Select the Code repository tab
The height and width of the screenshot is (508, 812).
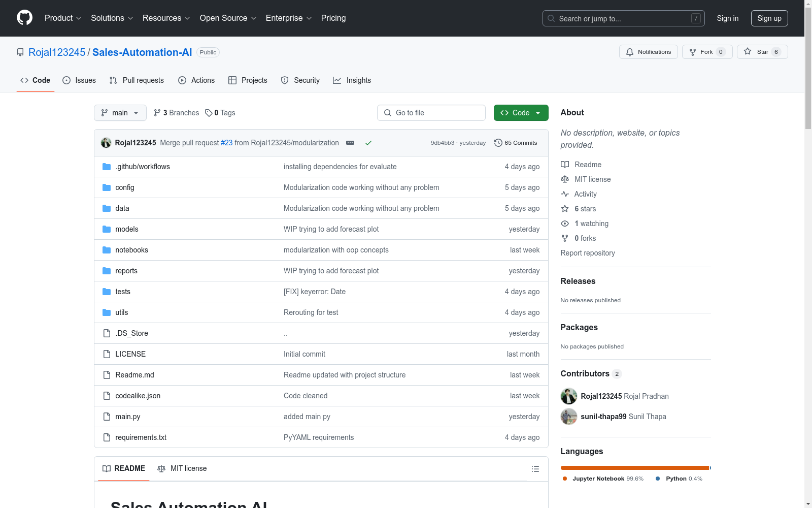pyautogui.click(x=36, y=80)
